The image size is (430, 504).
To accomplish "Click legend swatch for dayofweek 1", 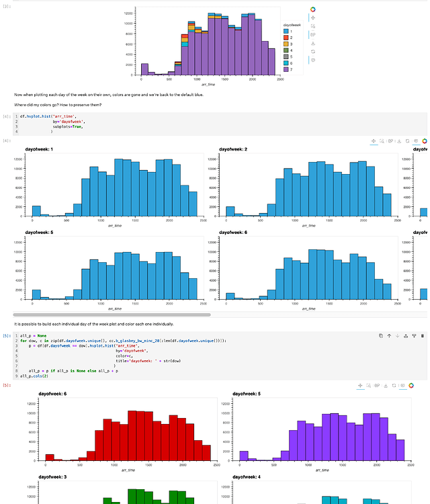I will (x=286, y=31).
